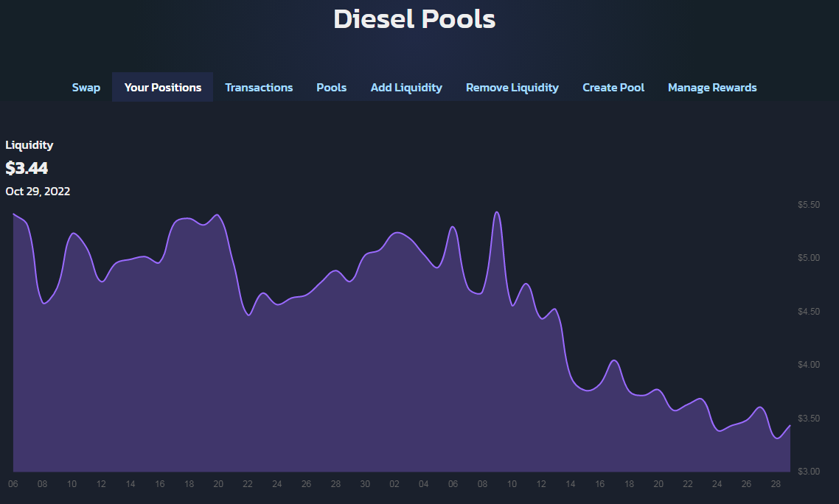The height and width of the screenshot is (504, 839).
Task: Click the $3.00 axis label
Action: [x=809, y=472]
